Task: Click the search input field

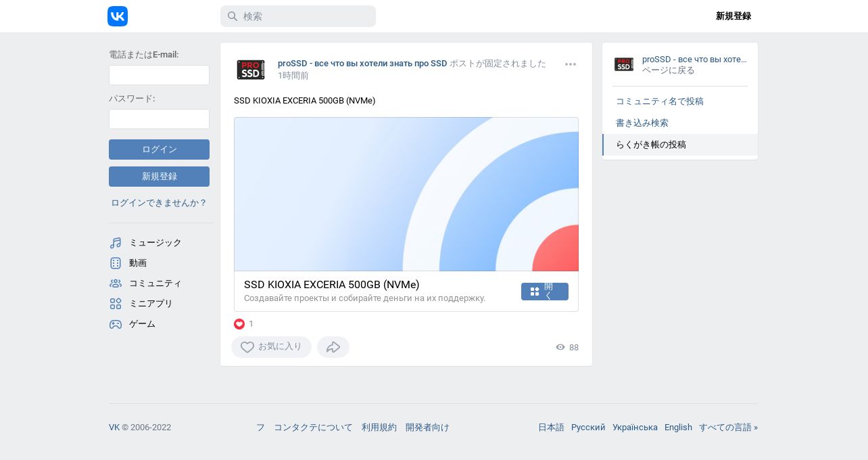Action: point(298,16)
